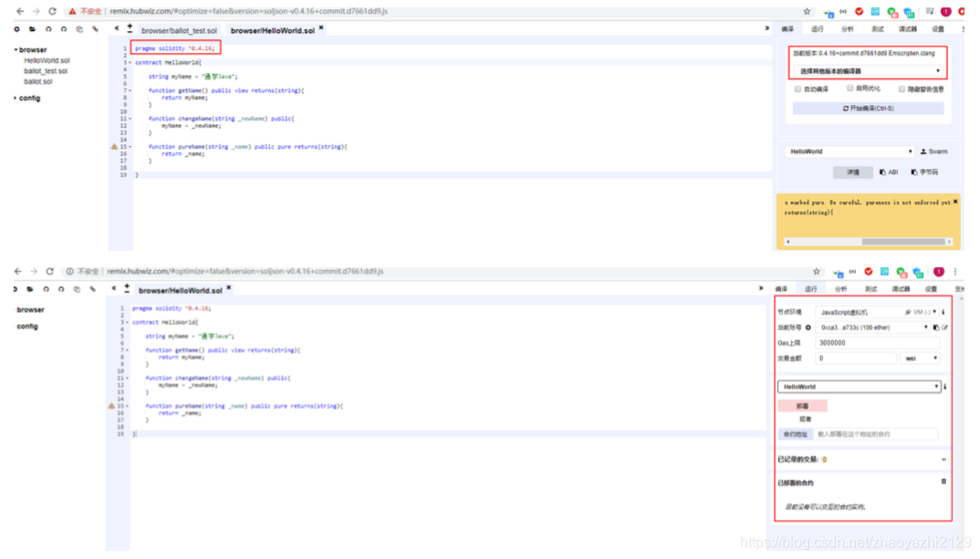Open lower browser three-dot menu

955,272
